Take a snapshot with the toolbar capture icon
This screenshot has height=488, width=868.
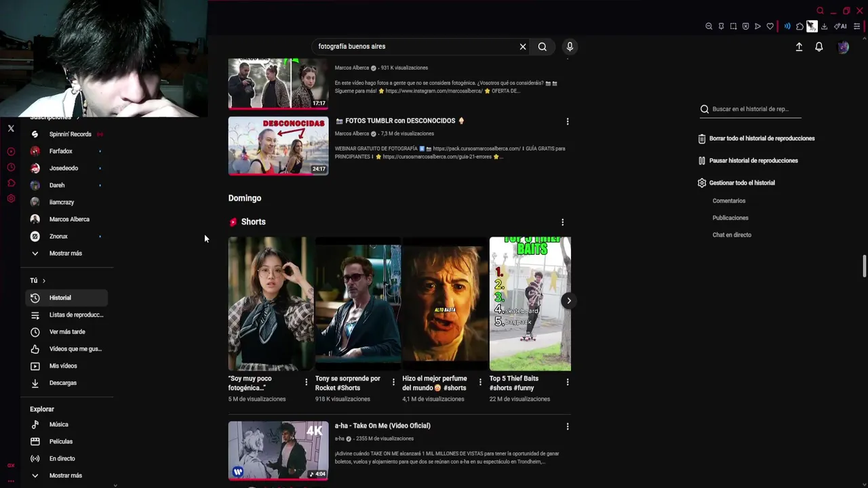pyautogui.click(x=733, y=26)
